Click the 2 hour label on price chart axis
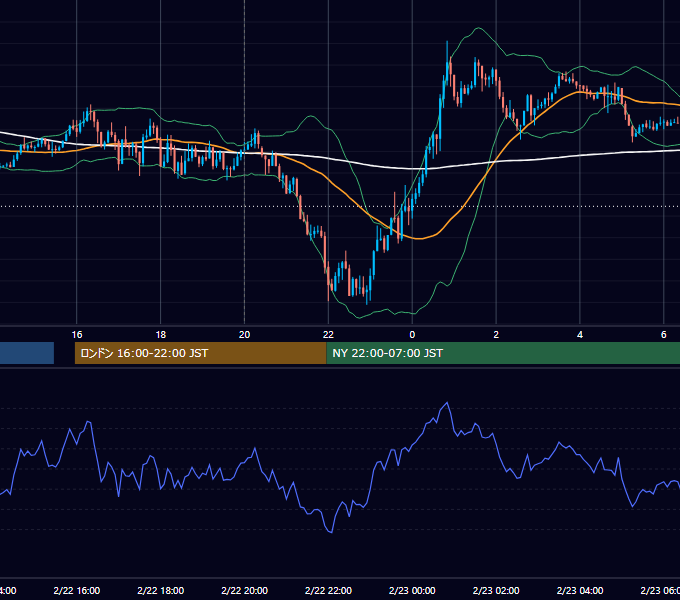Screen dimensions: 680x600 pos(496,335)
